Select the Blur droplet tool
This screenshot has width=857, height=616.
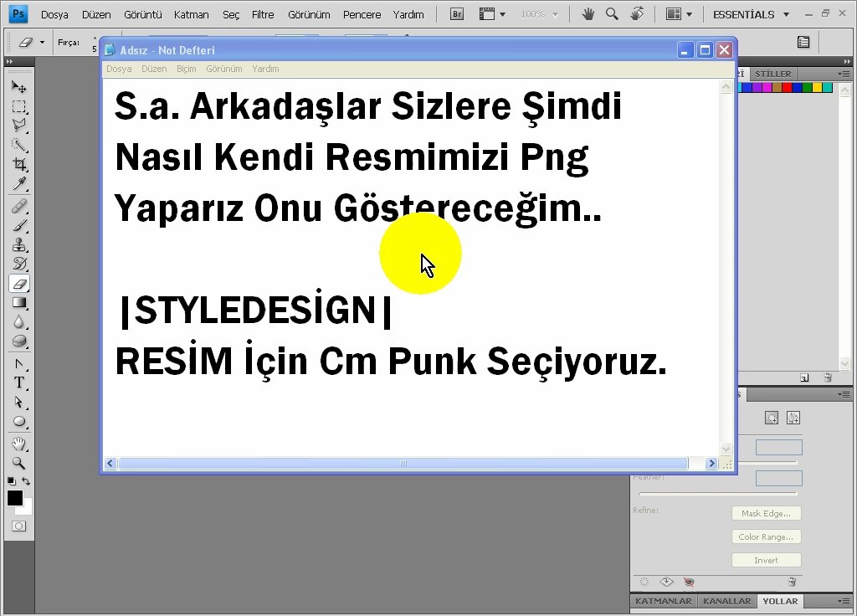[19, 322]
